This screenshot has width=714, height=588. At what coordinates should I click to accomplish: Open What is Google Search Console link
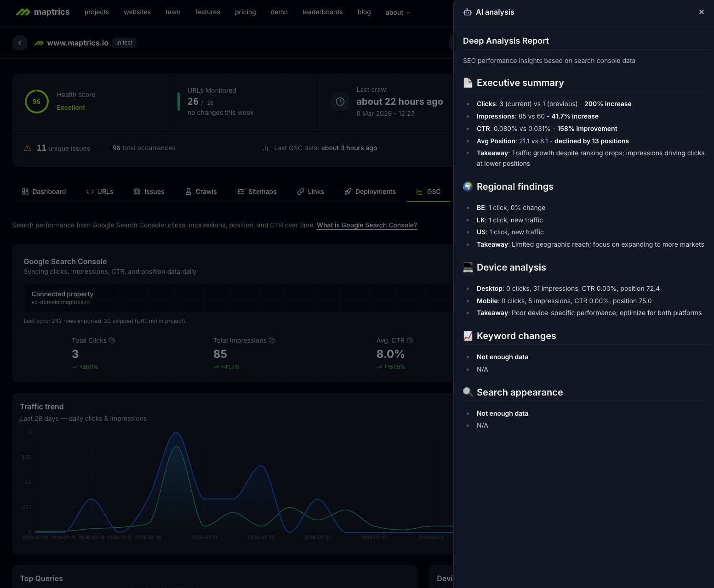[366, 225]
